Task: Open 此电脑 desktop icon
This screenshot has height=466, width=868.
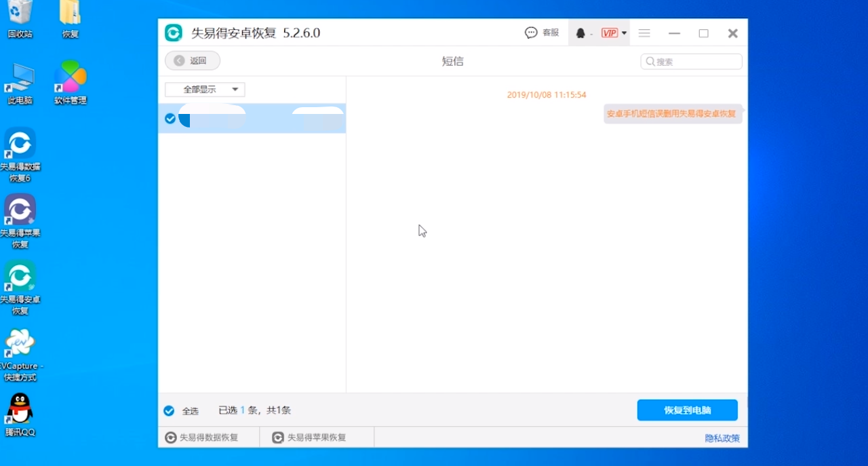Action: tap(20, 83)
